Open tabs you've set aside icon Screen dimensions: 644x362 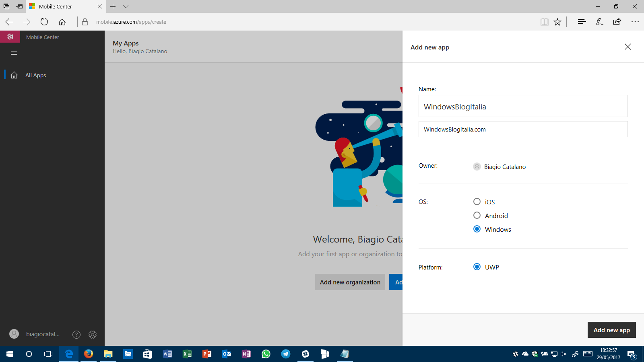point(6,6)
